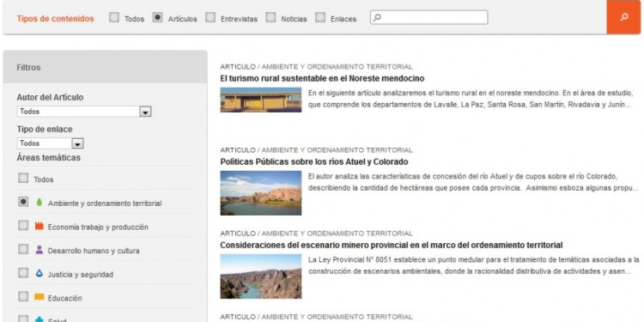Click the excerpt starting 'El autor analiza'
Viewport: 644px width, 322px height.
(x=473, y=182)
